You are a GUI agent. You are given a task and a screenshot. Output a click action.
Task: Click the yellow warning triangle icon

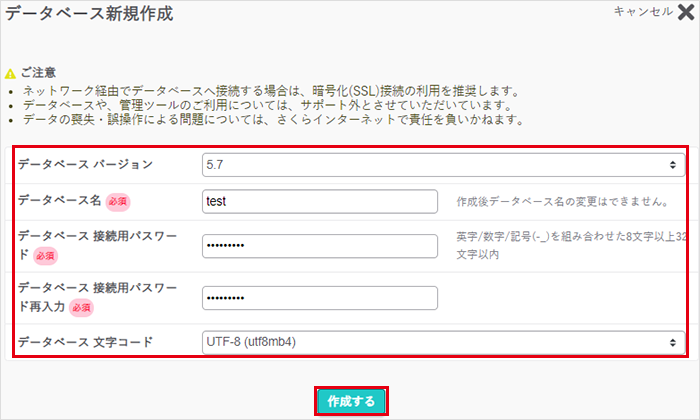[10, 73]
